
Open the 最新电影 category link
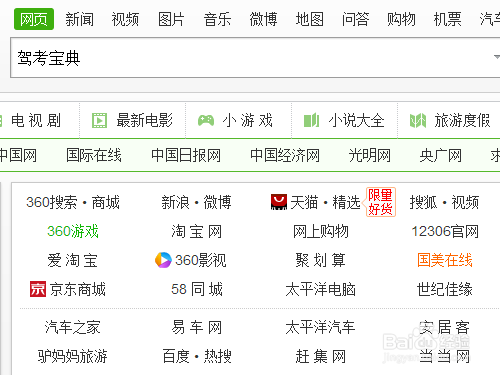144,120
